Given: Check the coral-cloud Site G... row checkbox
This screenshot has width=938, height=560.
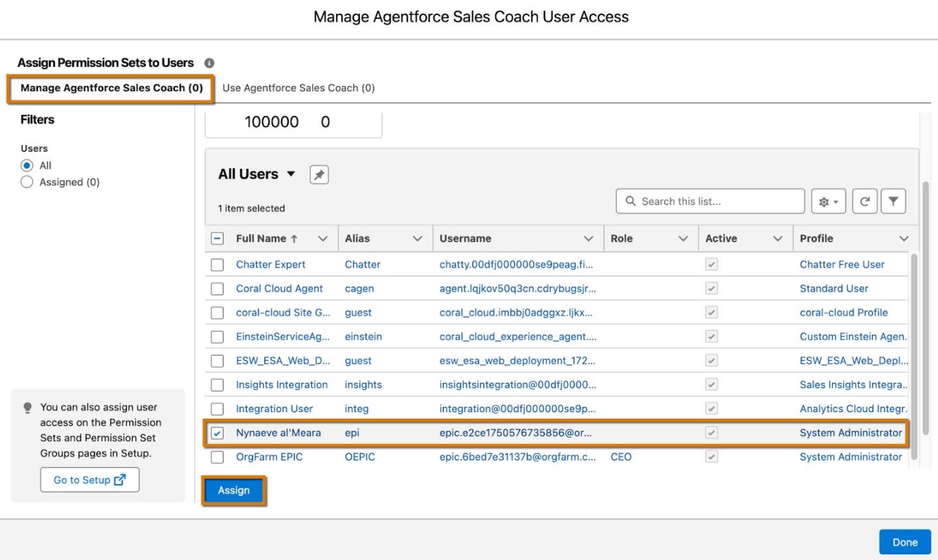Looking at the screenshot, I should tap(217, 313).
